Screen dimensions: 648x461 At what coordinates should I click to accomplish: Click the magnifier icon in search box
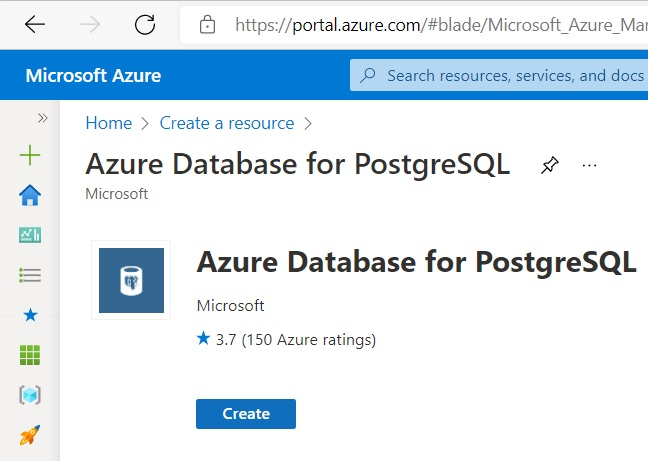pyautogui.click(x=367, y=75)
